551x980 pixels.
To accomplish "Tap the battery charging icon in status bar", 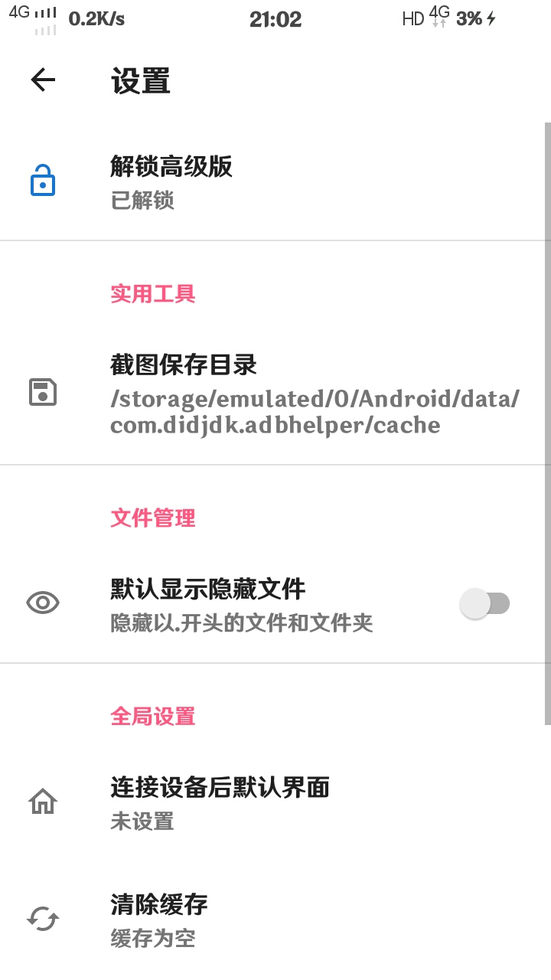I will (491, 19).
